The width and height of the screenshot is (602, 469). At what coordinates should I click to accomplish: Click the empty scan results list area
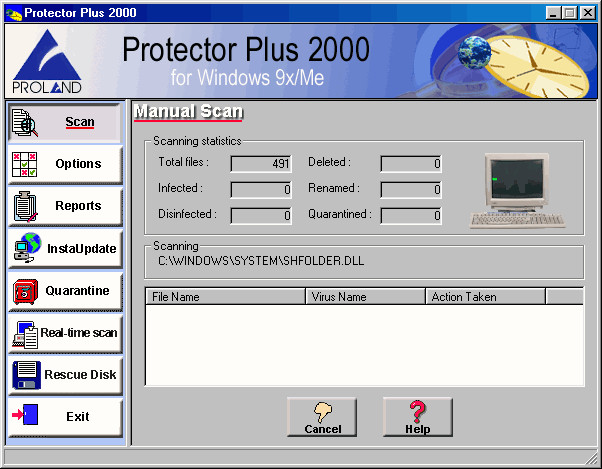click(x=364, y=345)
